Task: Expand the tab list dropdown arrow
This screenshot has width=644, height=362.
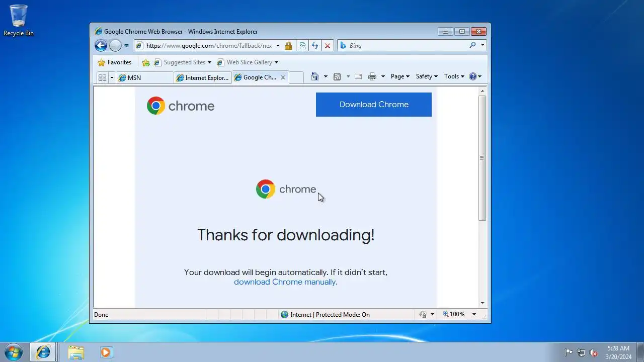Action: click(112, 77)
